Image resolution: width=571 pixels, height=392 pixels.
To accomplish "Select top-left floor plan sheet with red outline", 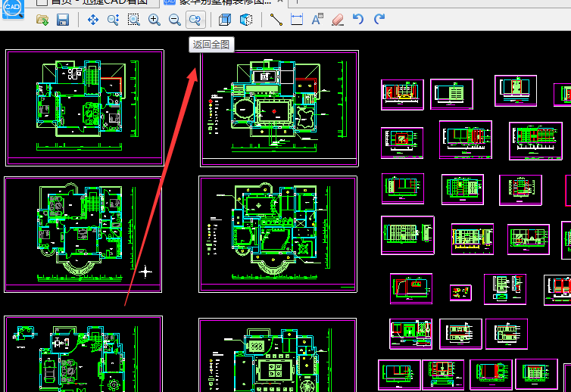I will coord(85,107).
